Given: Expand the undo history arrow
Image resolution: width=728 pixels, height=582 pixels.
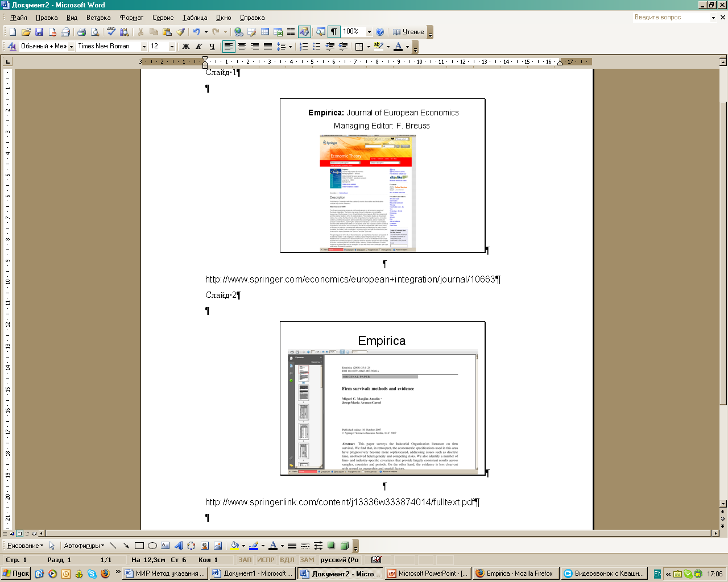Looking at the screenshot, I should pyautogui.click(x=206, y=32).
